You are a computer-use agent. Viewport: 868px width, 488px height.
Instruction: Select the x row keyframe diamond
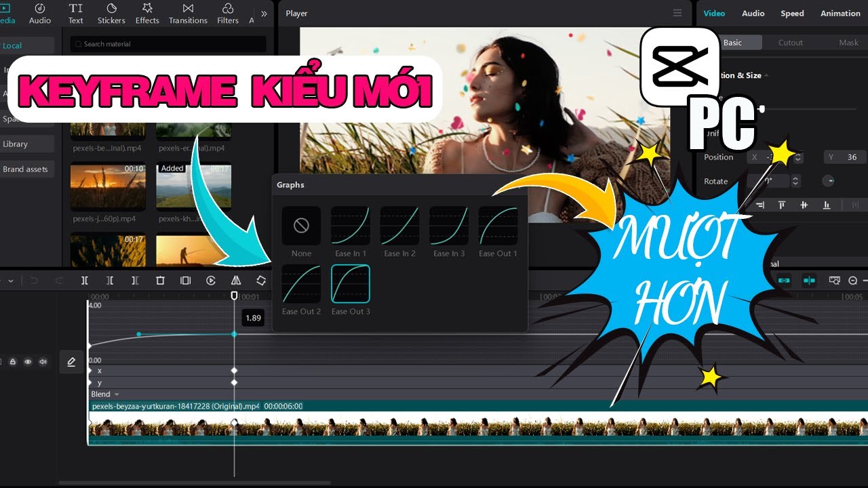(x=234, y=371)
